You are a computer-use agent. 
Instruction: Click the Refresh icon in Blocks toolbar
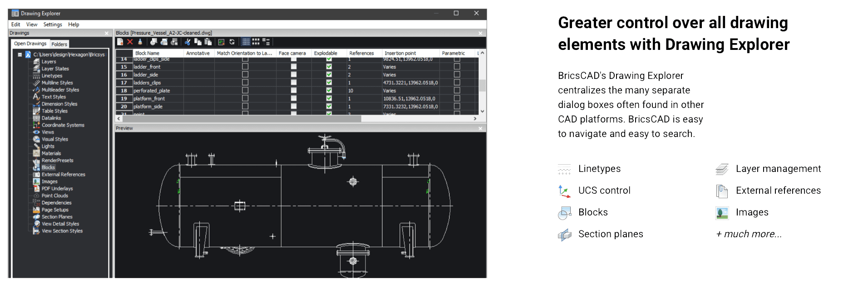tap(232, 42)
